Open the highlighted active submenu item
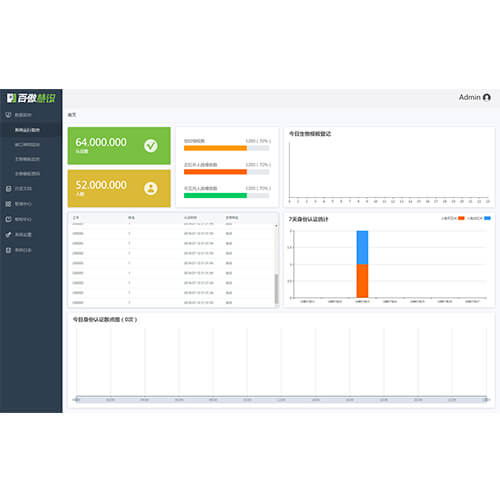This screenshot has width=500, height=500. [31, 130]
